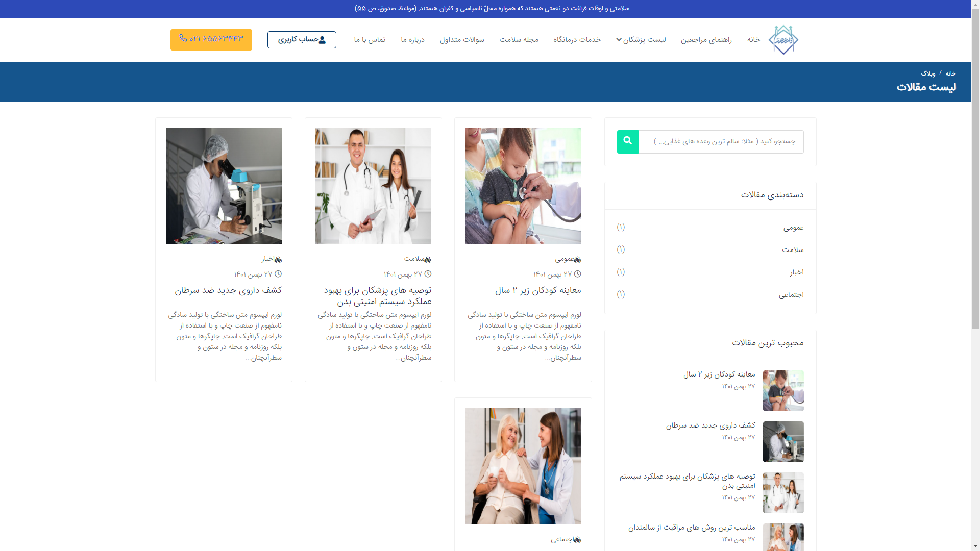
Task: Click the popular two doctors thumbnail
Action: click(x=783, y=493)
